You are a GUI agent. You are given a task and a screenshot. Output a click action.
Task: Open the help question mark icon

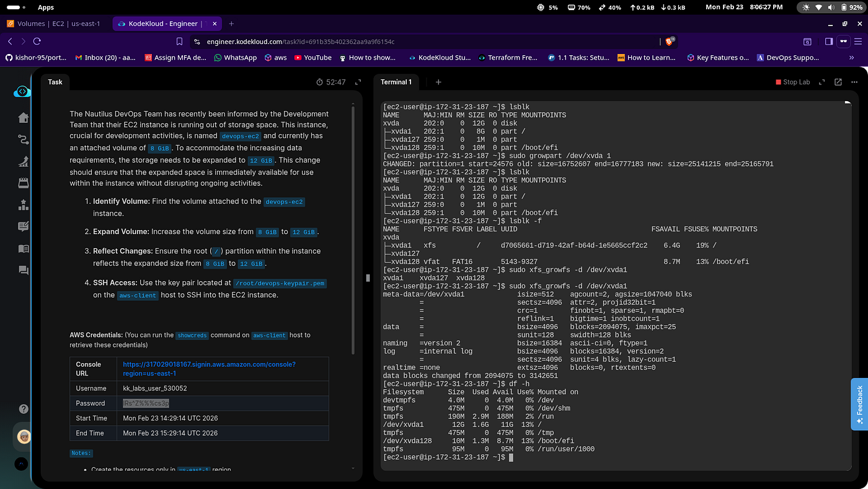point(24,409)
